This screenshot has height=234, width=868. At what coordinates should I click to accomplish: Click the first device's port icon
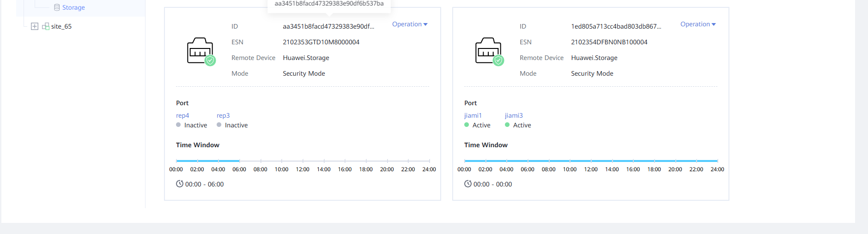pyautogui.click(x=200, y=51)
